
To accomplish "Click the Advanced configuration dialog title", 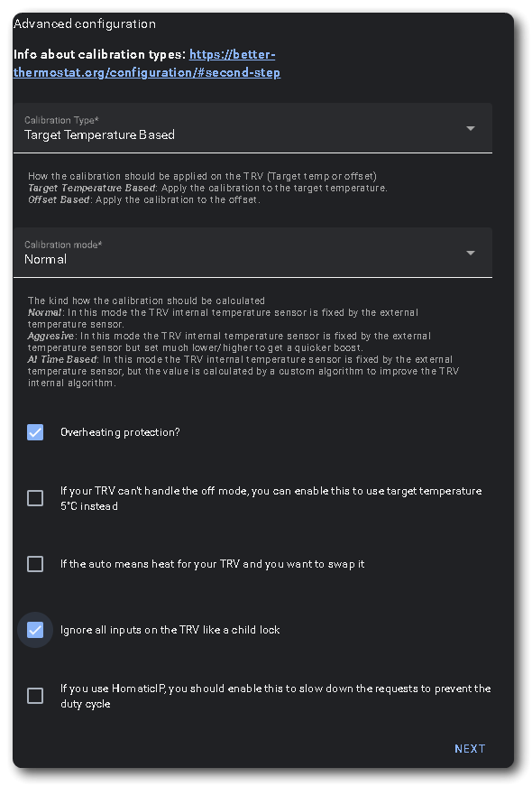I will click(x=85, y=23).
